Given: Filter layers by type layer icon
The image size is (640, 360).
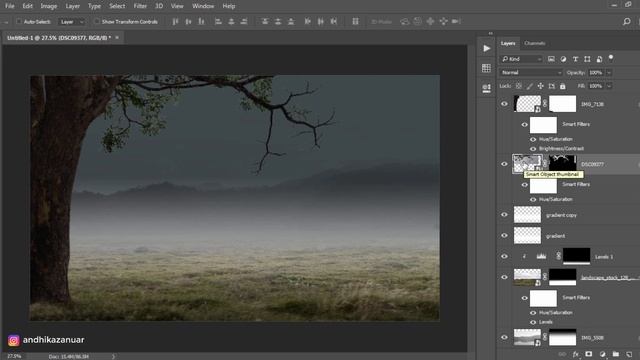Looking at the screenshot, I should [x=575, y=59].
